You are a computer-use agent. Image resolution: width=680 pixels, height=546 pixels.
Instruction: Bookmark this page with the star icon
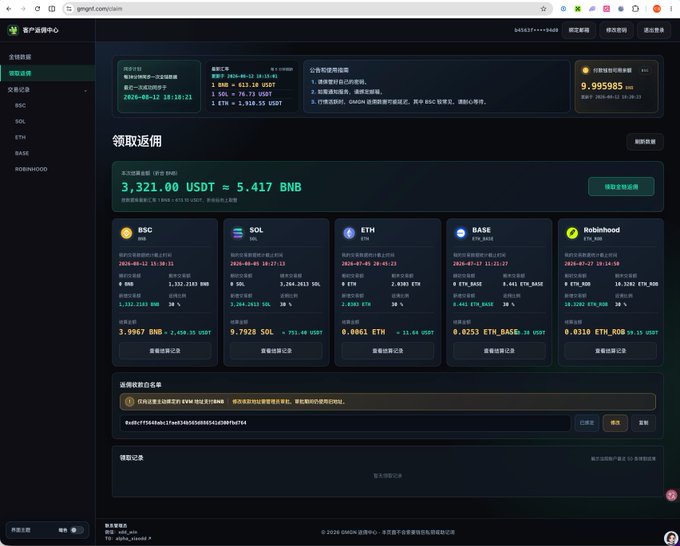coord(543,9)
